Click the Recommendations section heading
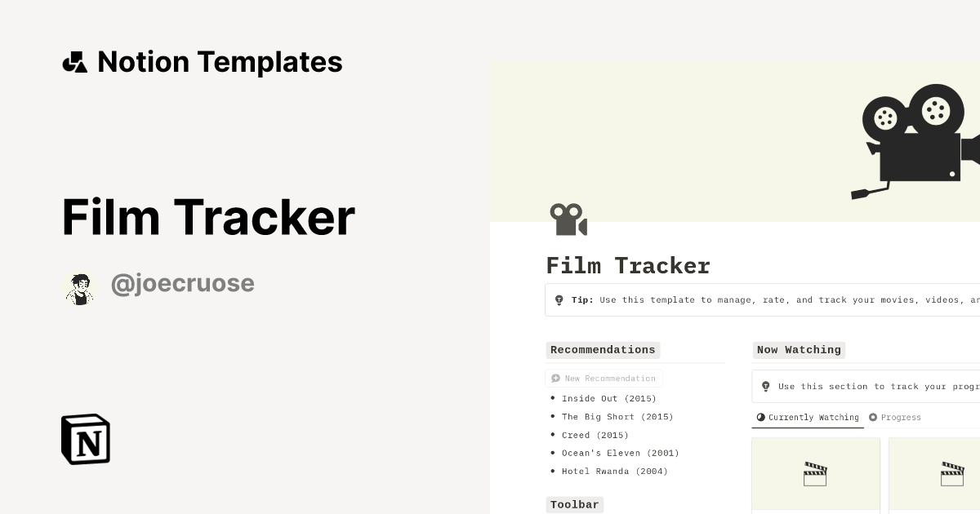Viewport: 980px width, 514px height. click(x=603, y=350)
